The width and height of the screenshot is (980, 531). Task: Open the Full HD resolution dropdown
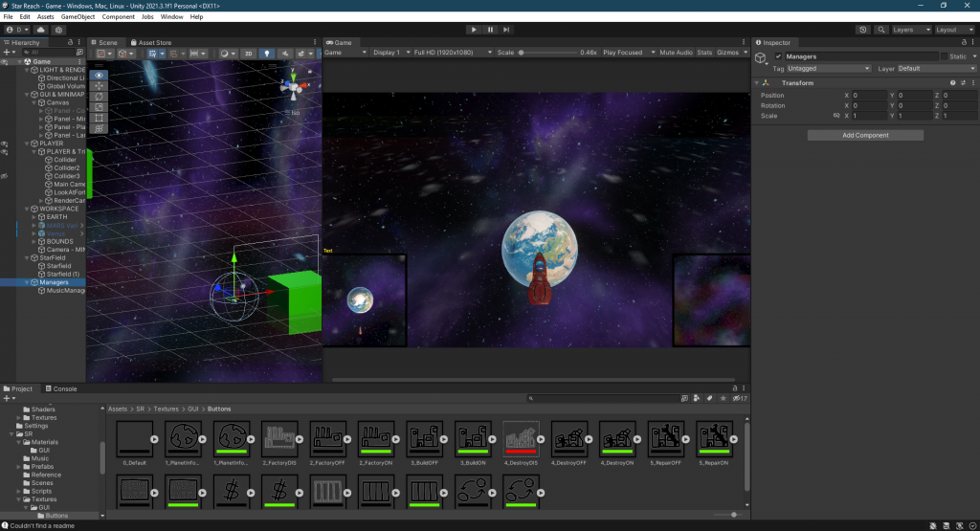(x=453, y=53)
